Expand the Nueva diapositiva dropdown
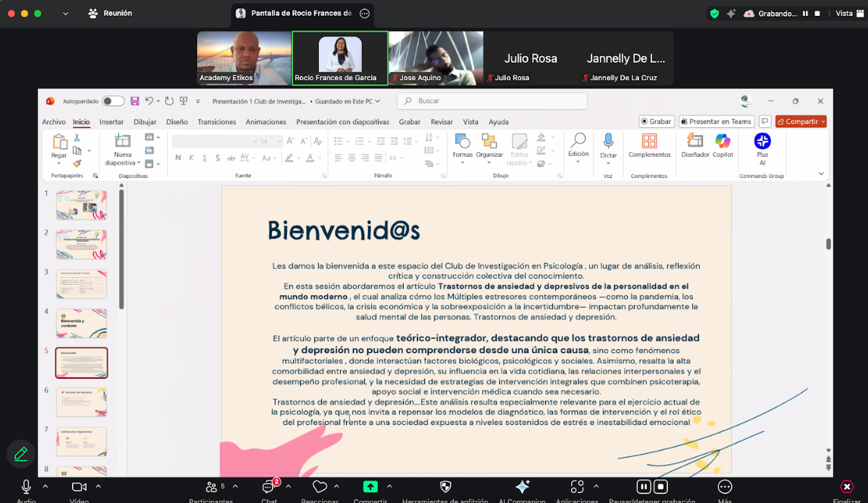868x503 pixels. coord(140,163)
